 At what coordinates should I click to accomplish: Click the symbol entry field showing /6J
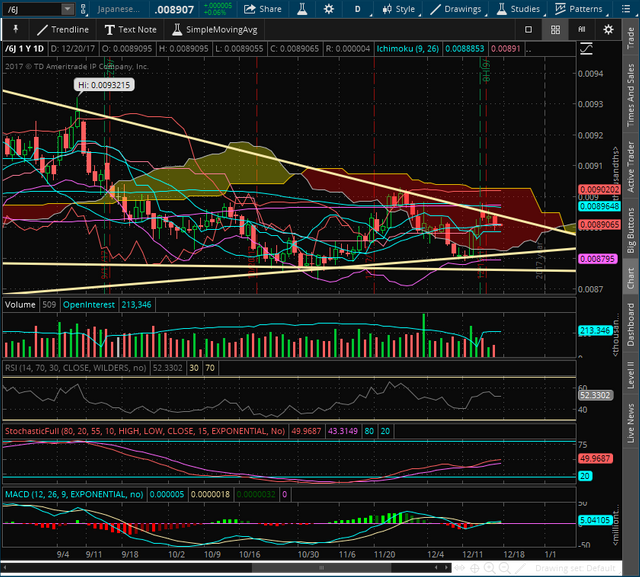[33, 9]
